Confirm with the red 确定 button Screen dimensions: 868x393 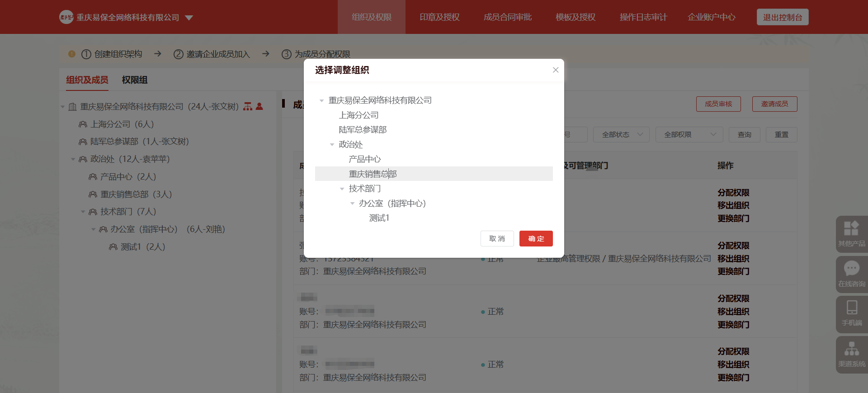pyautogui.click(x=536, y=238)
